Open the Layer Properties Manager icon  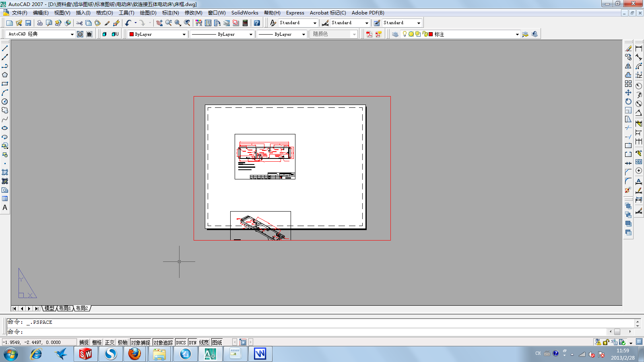pos(395,34)
